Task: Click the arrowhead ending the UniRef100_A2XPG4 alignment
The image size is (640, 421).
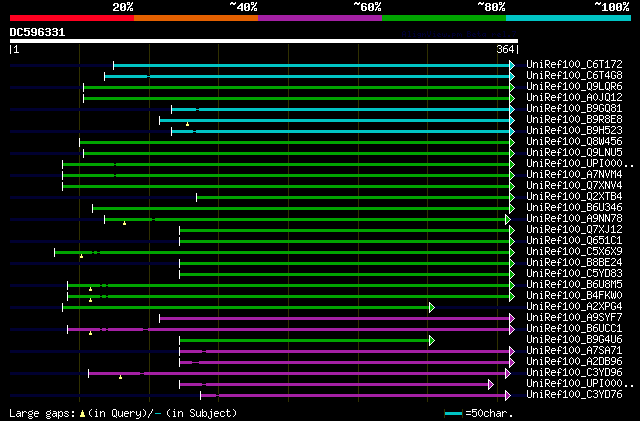Action: point(432,307)
